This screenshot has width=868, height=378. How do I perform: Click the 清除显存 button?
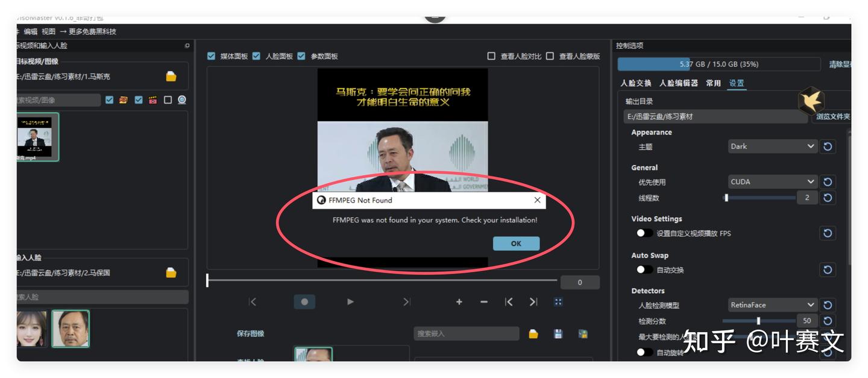click(840, 65)
